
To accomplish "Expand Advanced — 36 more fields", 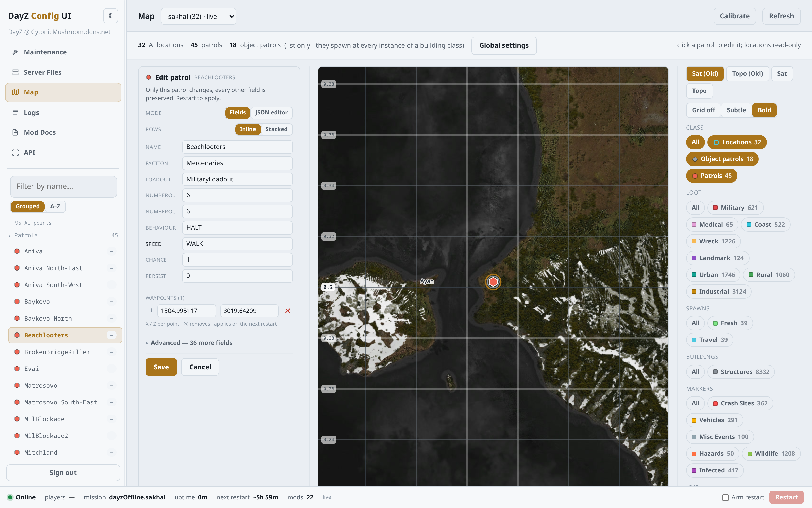I will tap(189, 343).
